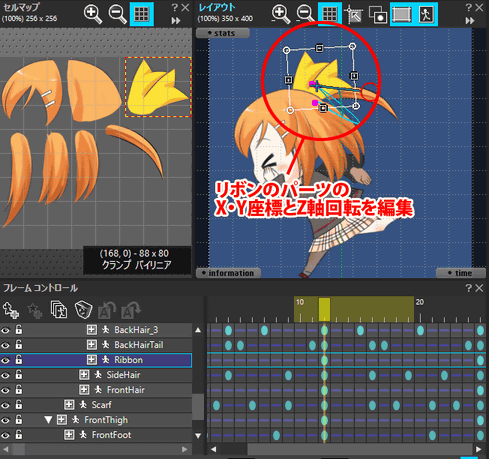Click the first rotate-A attribute icon
Image resolution: width=489 pixels, height=459 pixels.
[x=107, y=310]
